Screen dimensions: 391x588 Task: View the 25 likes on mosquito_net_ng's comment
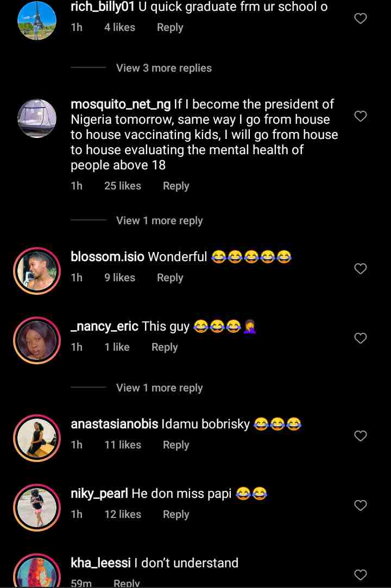(123, 186)
